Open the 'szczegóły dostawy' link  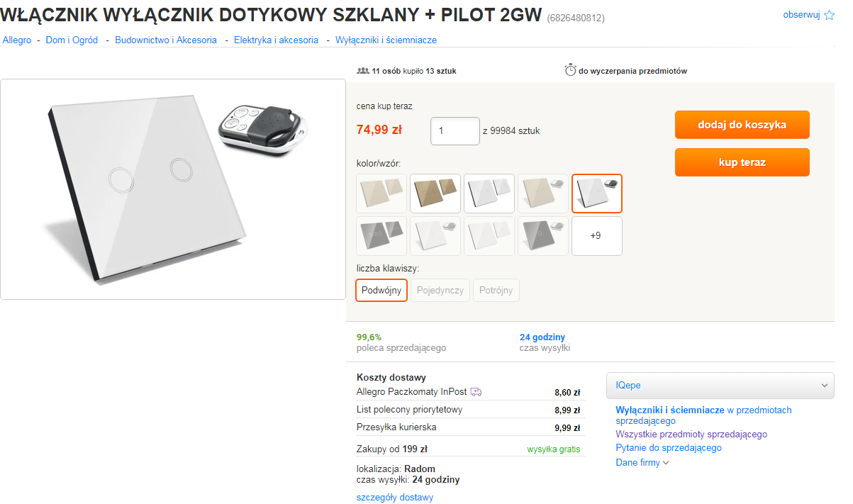pyautogui.click(x=395, y=498)
